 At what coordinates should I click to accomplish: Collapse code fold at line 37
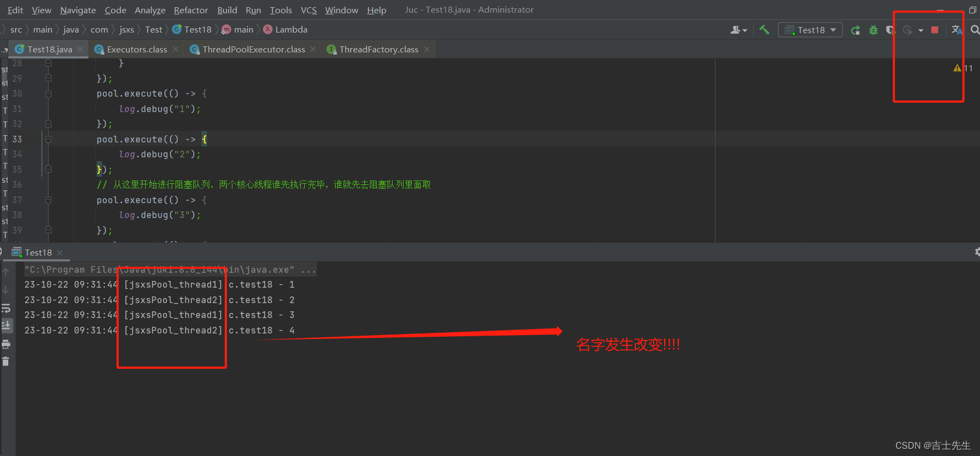coord(48,200)
